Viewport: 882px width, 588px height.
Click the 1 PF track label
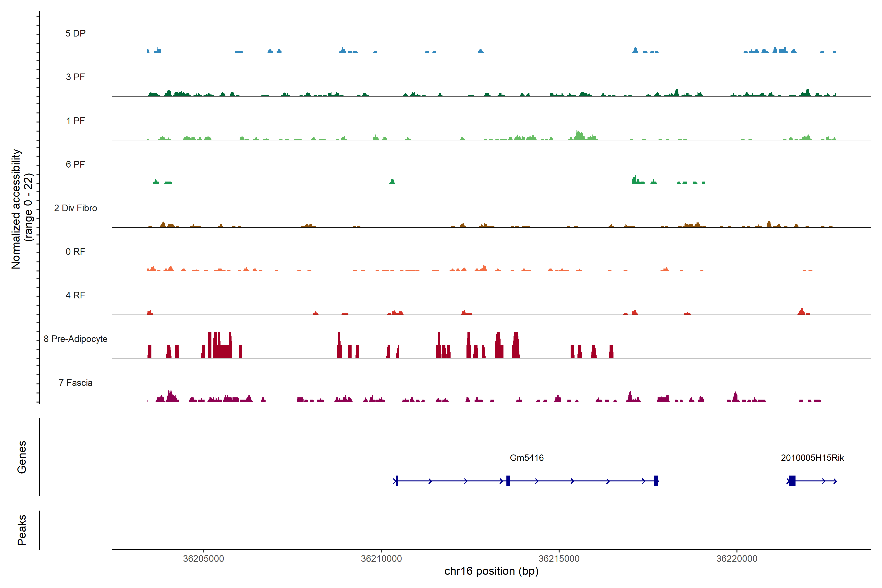click(x=75, y=121)
